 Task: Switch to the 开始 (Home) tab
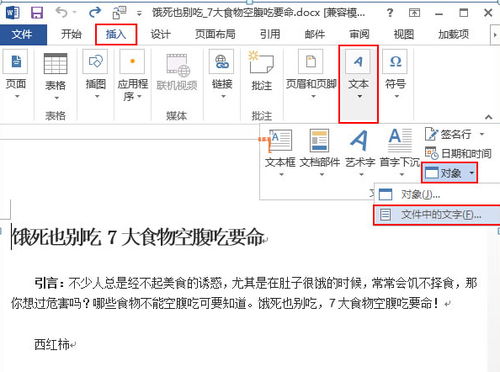point(71,34)
